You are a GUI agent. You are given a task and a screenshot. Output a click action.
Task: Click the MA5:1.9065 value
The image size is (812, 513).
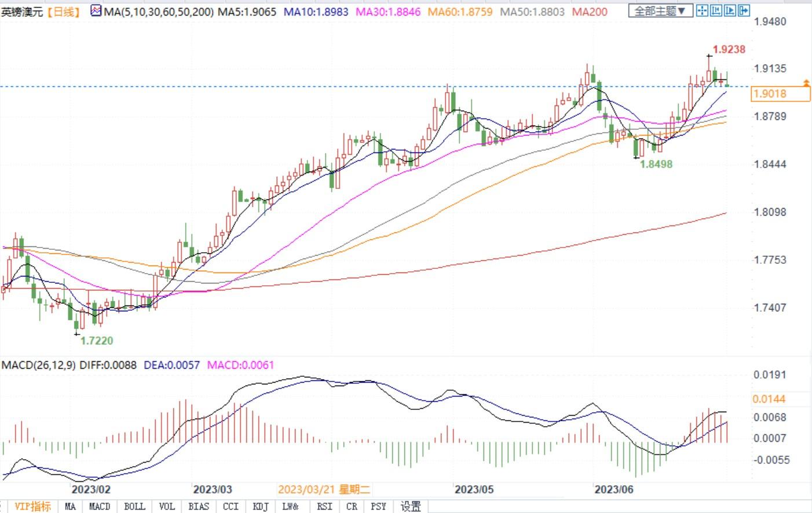click(247, 11)
